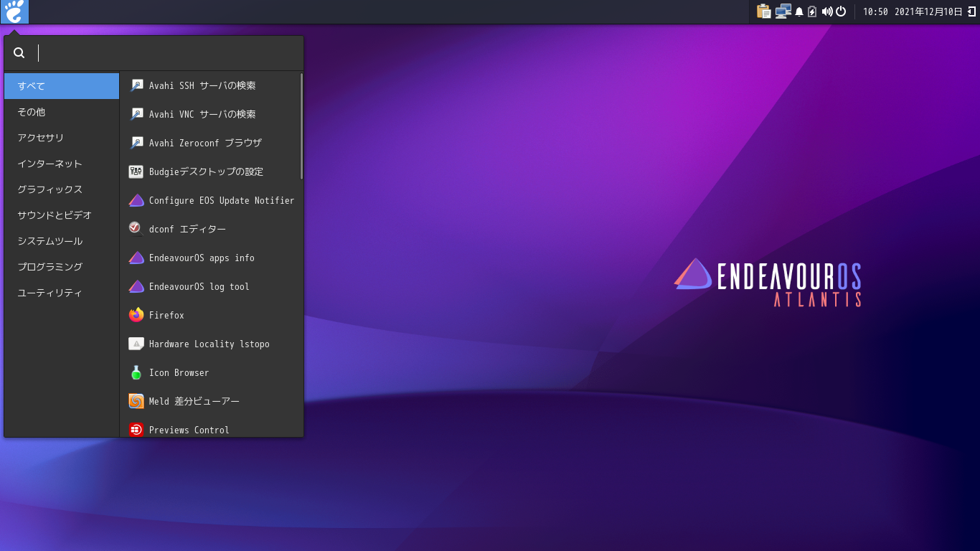Click the search magnifier icon in menu
The width and height of the screenshot is (980, 551).
pos(19,53)
